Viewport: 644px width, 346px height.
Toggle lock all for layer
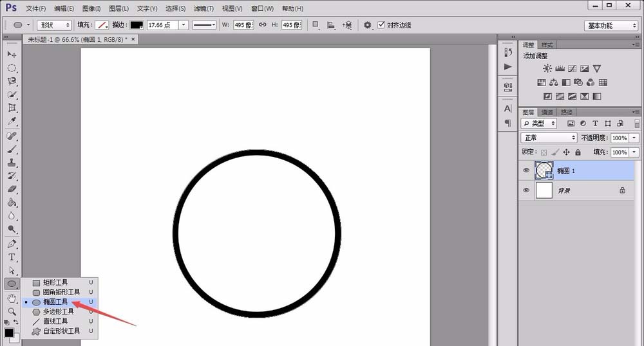578,152
